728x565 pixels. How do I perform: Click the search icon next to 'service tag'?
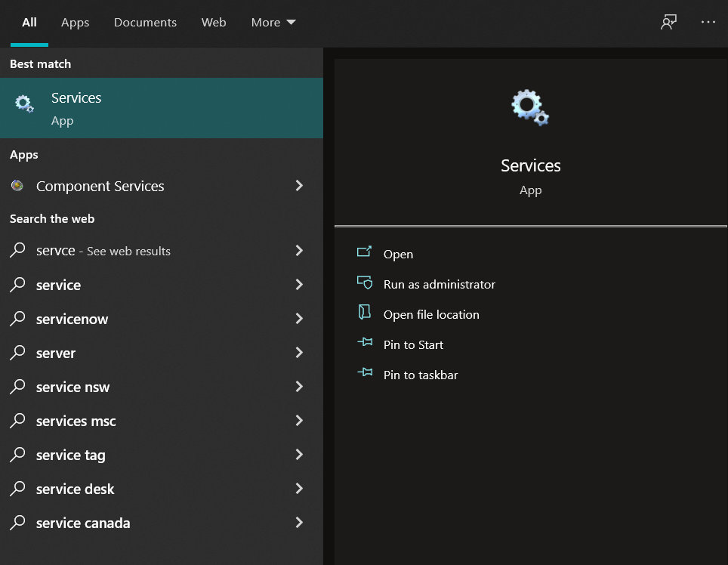pyautogui.click(x=17, y=454)
